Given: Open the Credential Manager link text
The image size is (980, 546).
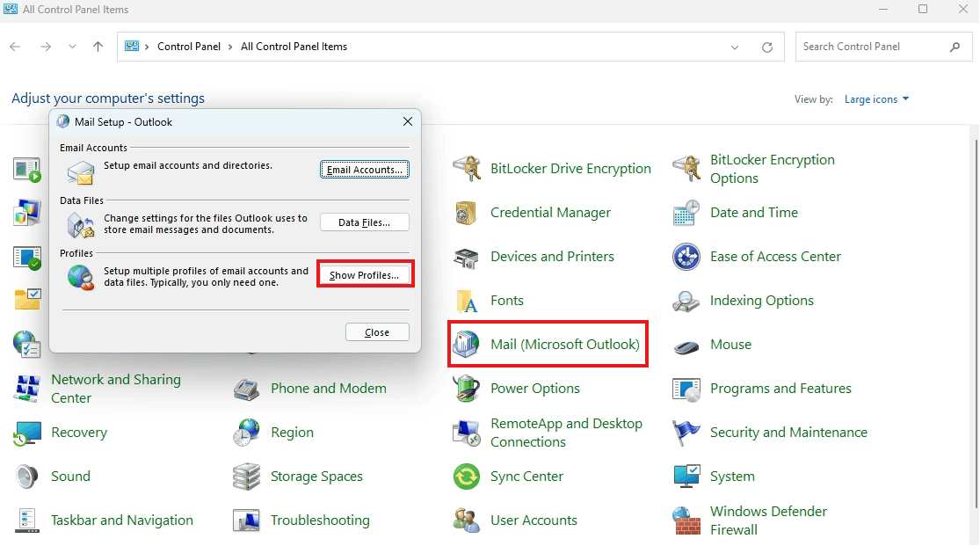Looking at the screenshot, I should (x=550, y=213).
